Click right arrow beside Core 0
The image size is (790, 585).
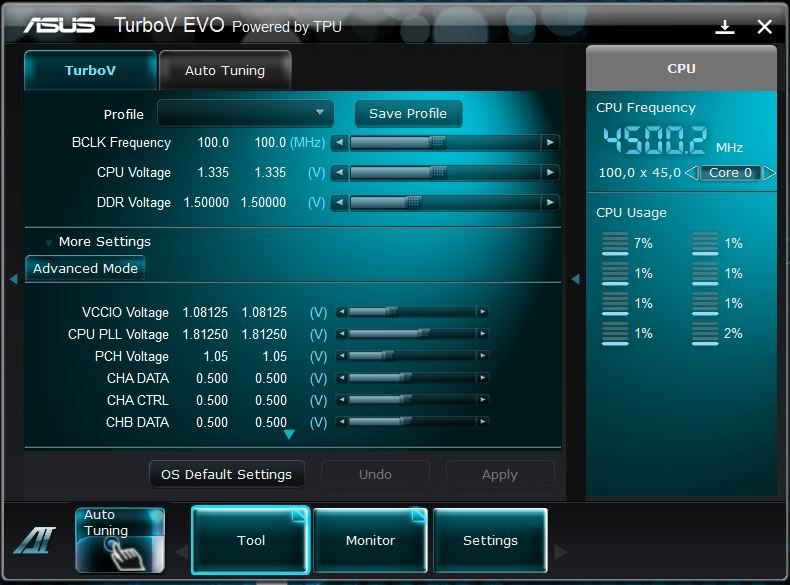[x=768, y=173]
